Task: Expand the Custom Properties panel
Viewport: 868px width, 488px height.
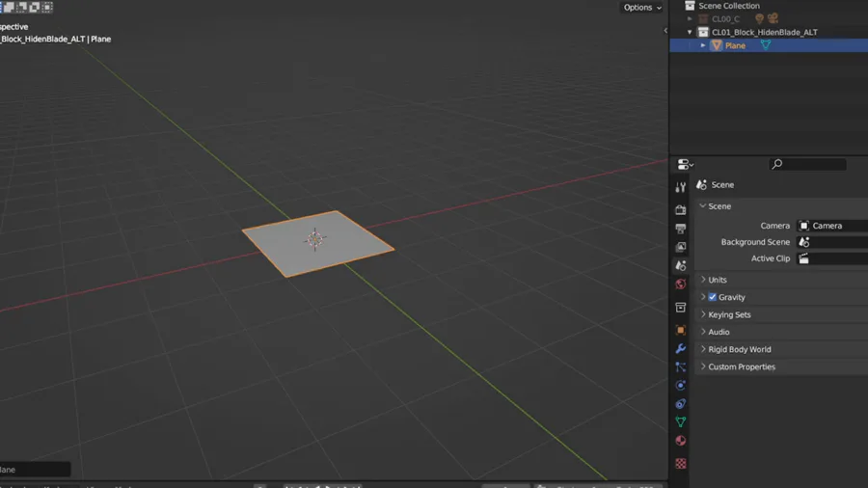Action: point(703,366)
